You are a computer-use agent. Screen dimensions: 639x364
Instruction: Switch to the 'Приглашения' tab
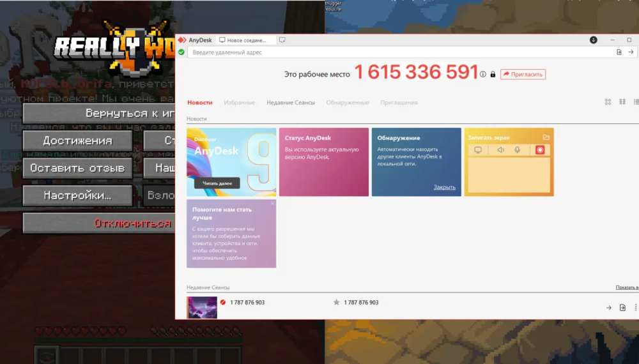(x=399, y=103)
